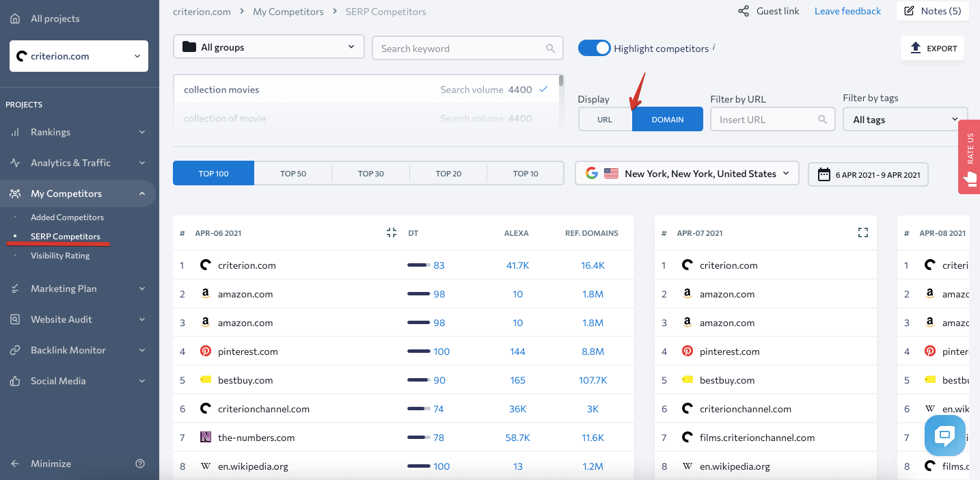
Task: Click the REF. DOMAINS column header
Action: pos(592,233)
